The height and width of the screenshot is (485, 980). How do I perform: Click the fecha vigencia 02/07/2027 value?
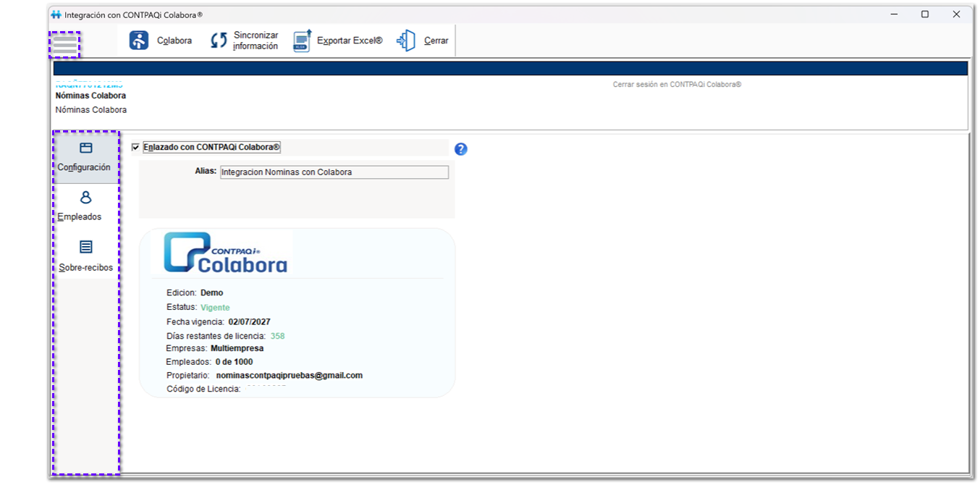point(250,321)
